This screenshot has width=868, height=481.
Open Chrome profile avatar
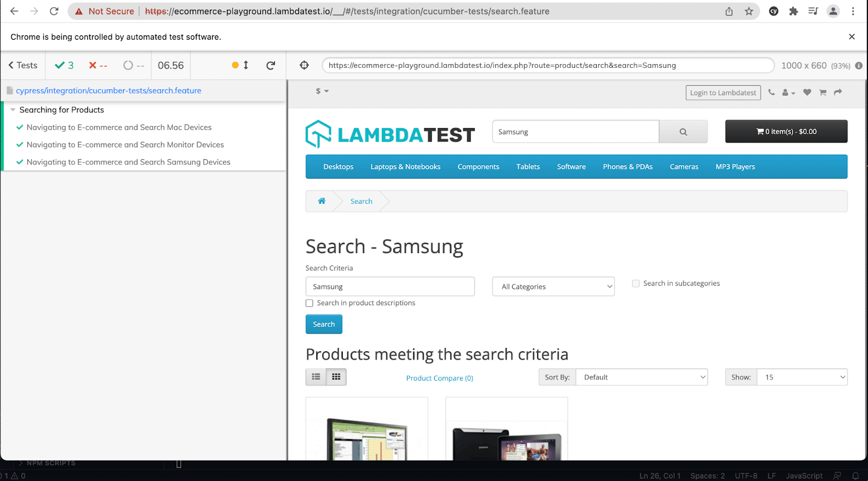click(833, 11)
